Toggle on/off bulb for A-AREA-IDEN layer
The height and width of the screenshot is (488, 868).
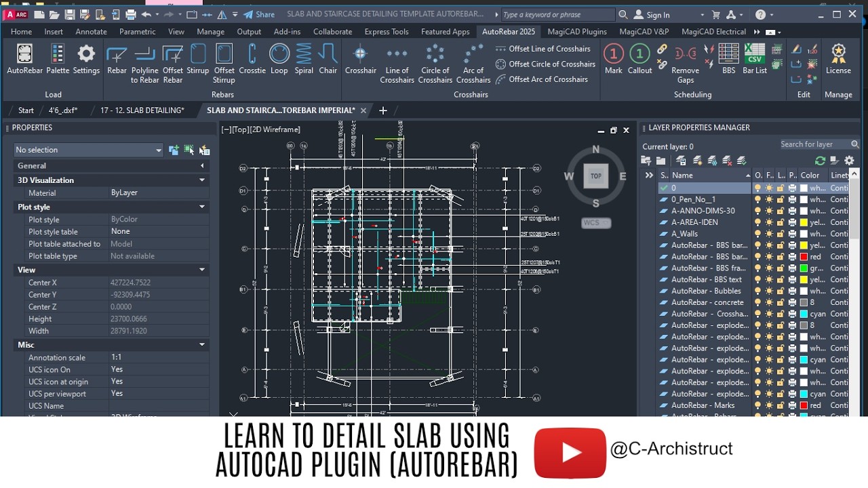(x=758, y=222)
